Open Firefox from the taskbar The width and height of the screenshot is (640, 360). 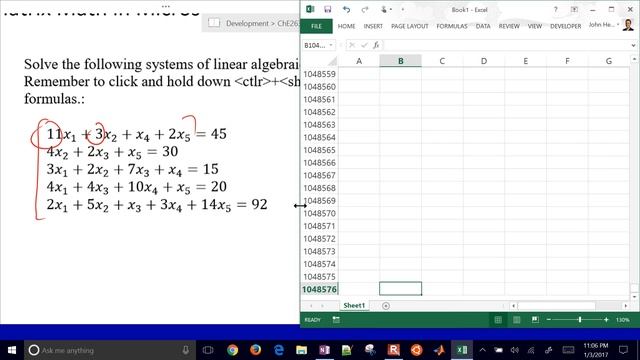(256, 350)
